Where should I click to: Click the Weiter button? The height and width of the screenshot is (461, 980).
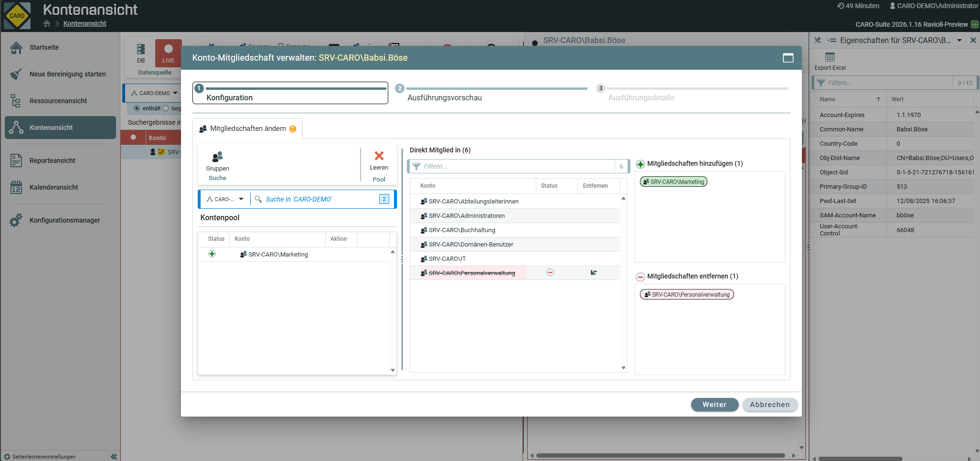(x=714, y=405)
